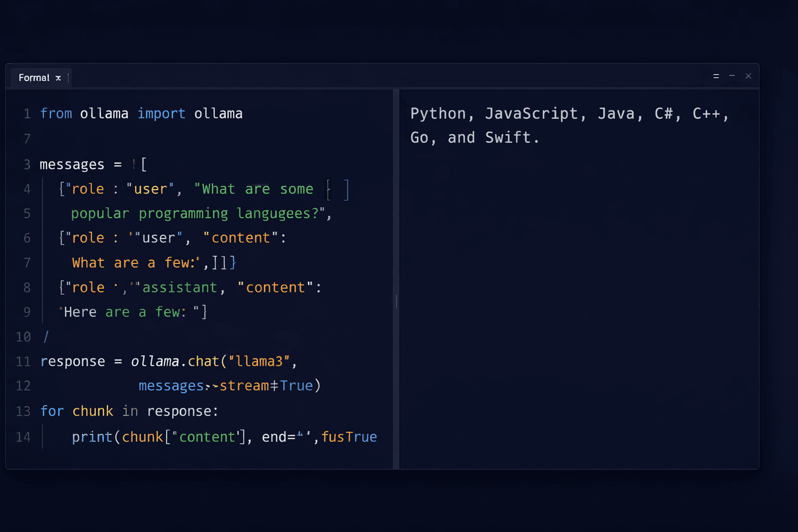Click the output text listing programming languages
798x532 pixels.
coord(568,125)
